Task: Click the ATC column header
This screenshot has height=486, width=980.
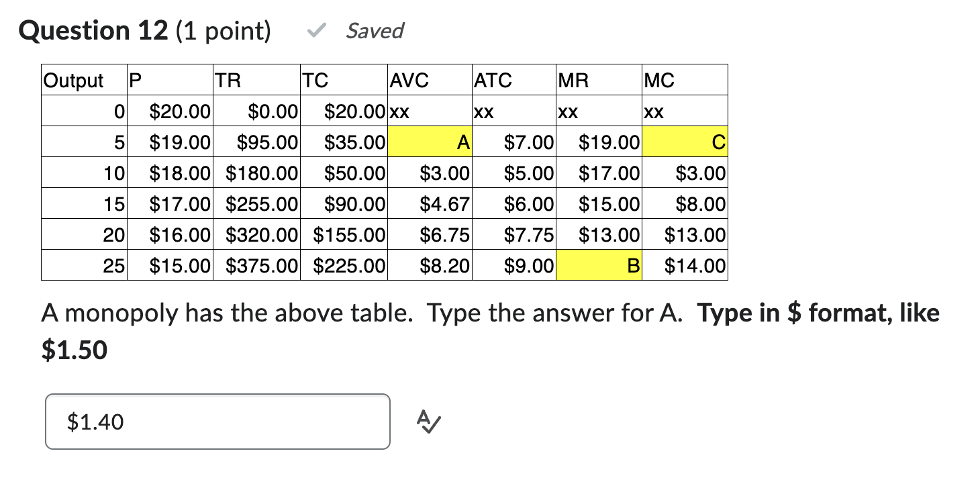Action: [493, 80]
